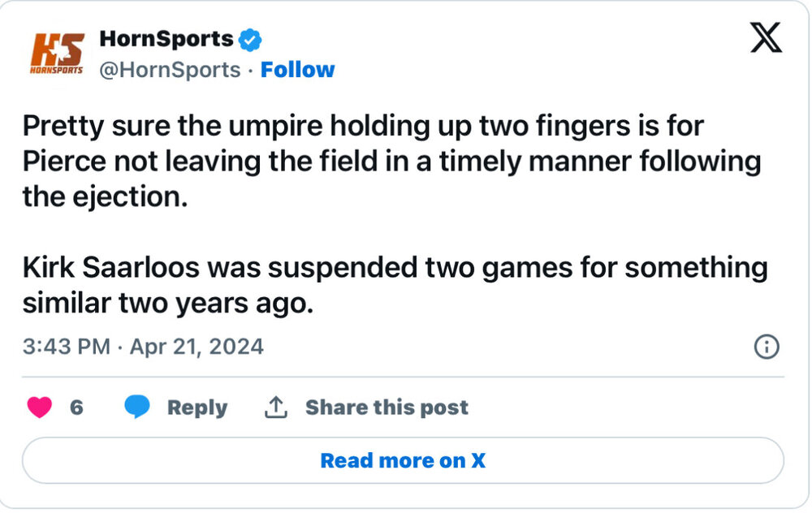Click the like count number 6

pyautogui.click(x=76, y=407)
